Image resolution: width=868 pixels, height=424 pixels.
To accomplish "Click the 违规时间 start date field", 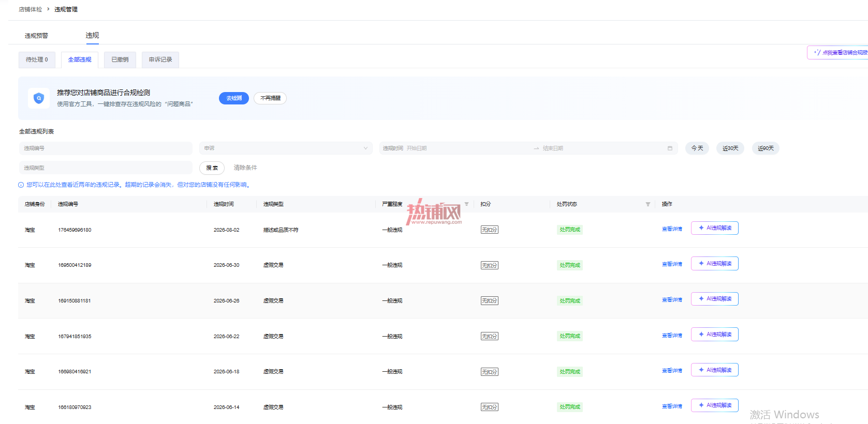I will pos(455,148).
